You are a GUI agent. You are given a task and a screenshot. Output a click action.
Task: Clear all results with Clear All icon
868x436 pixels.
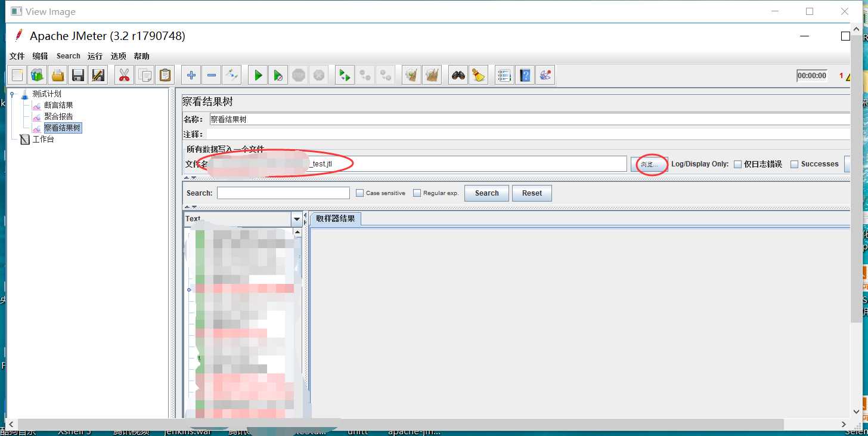pyautogui.click(x=431, y=75)
